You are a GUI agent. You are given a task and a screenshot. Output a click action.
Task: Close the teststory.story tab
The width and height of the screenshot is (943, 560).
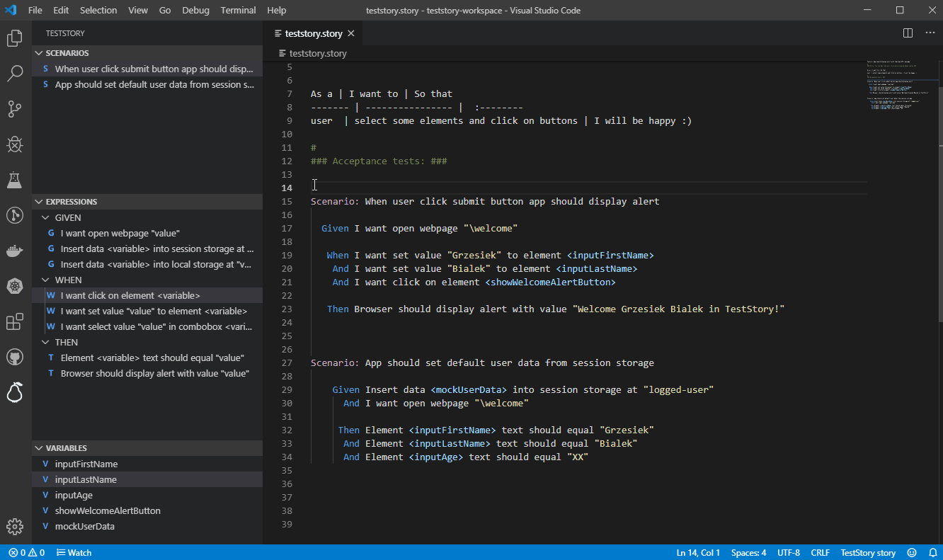click(351, 33)
